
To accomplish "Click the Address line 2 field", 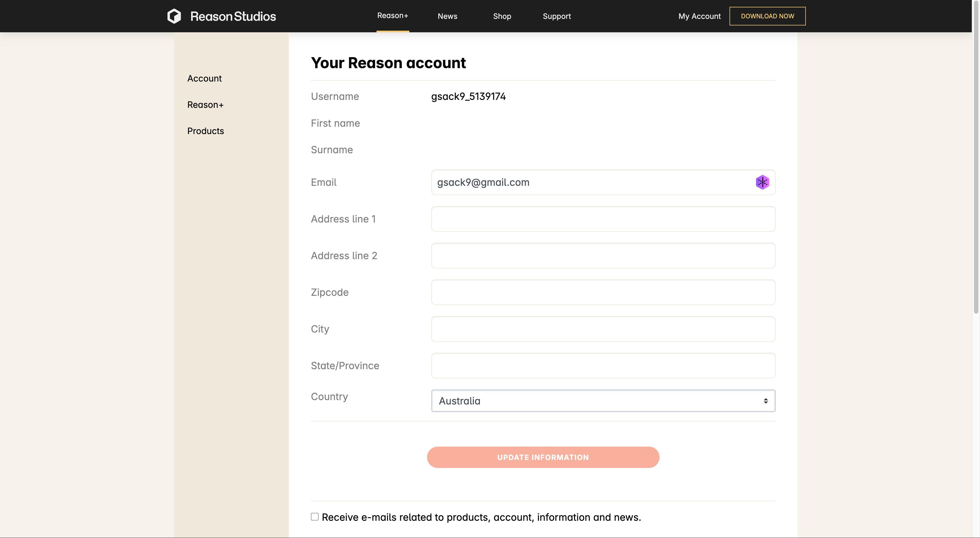I will (x=603, y=256).
